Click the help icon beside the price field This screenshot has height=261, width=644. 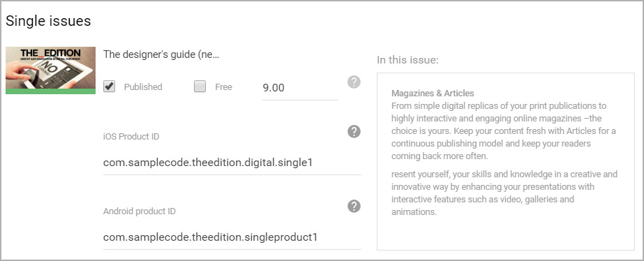point(354,82)
